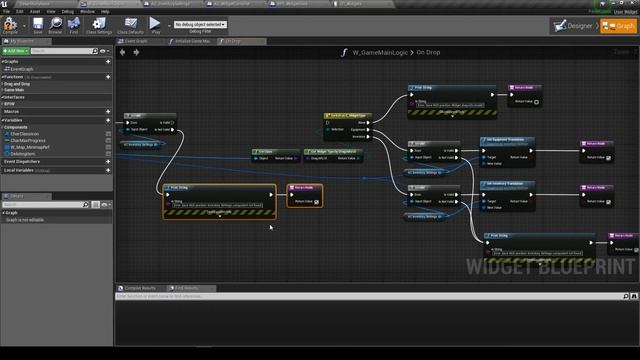Image resolution: width=640 pixels, height=360 pixels.
Task: Open the Add New dropdown
Action: click(16, 51)
